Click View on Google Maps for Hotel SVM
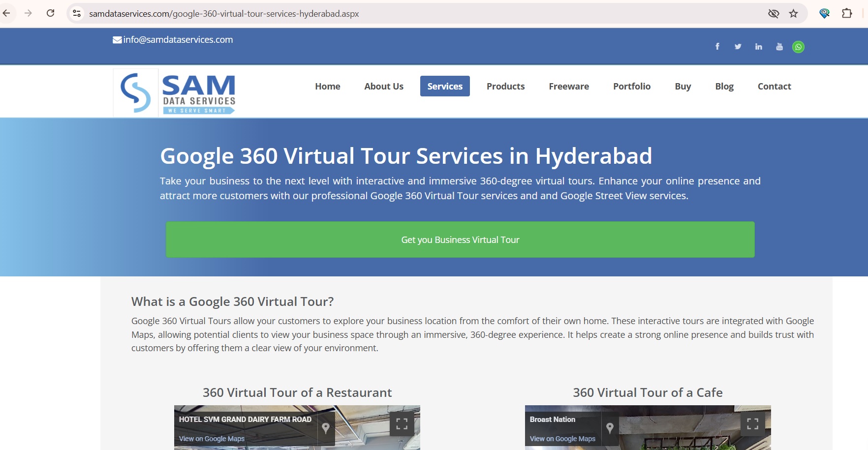The image size is (868, 450). 212,439
